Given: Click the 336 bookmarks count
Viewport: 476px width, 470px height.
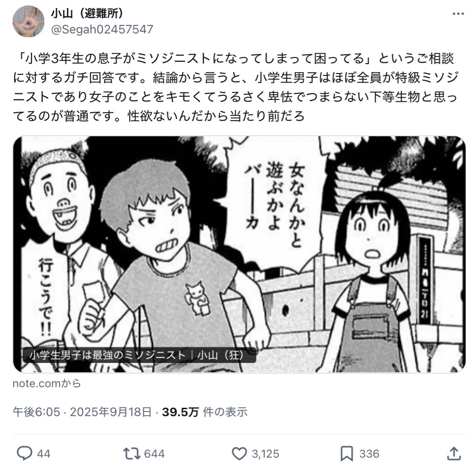Looking at the screenshot, I should tap(369, 454).
